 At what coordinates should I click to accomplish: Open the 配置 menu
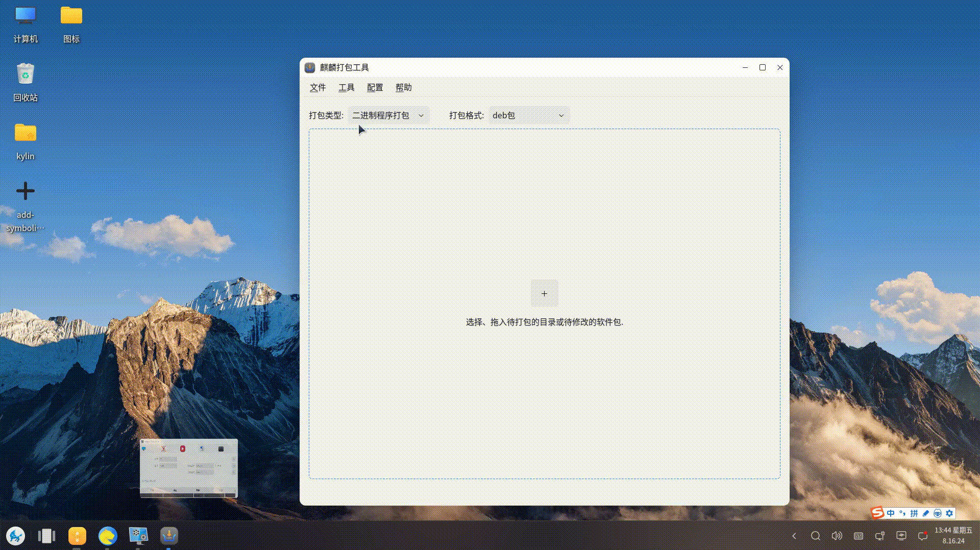point(375,88)
